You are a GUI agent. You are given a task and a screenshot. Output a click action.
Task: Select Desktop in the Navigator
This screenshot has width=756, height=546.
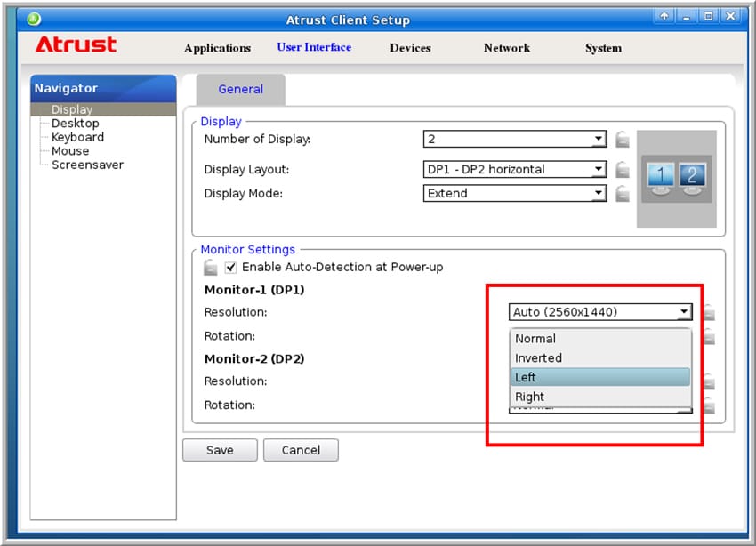(x=76, y=124)
